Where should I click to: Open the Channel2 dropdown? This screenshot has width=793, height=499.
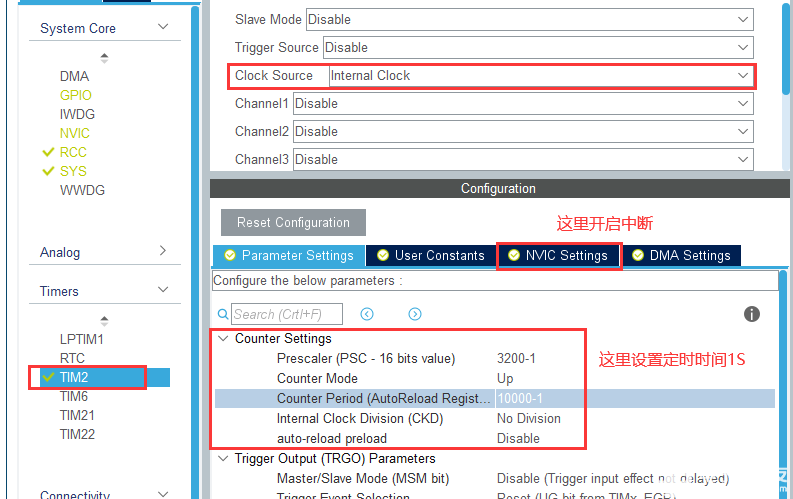click(523, 131)
